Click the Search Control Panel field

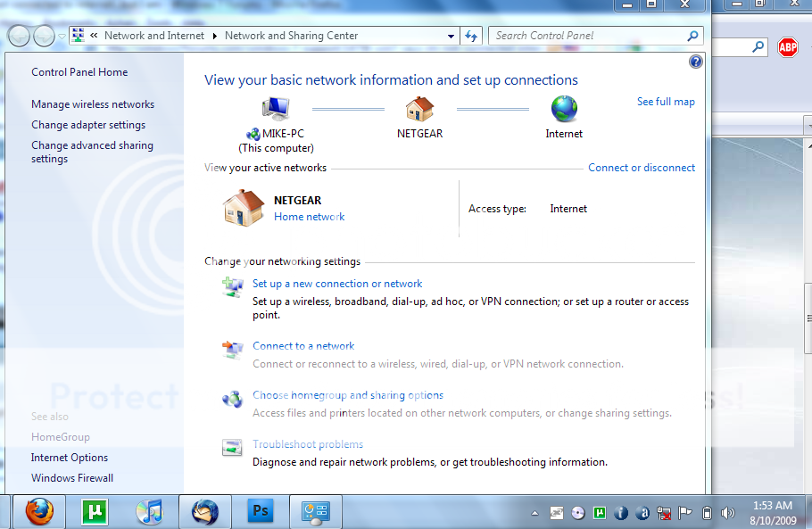pos(587,36)
